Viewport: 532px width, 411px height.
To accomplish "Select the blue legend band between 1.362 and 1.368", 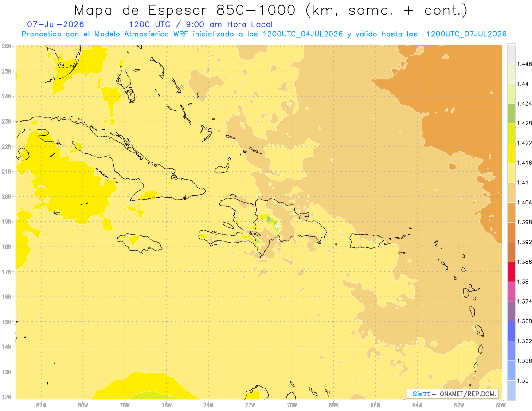I will click(x=511, y=331).
